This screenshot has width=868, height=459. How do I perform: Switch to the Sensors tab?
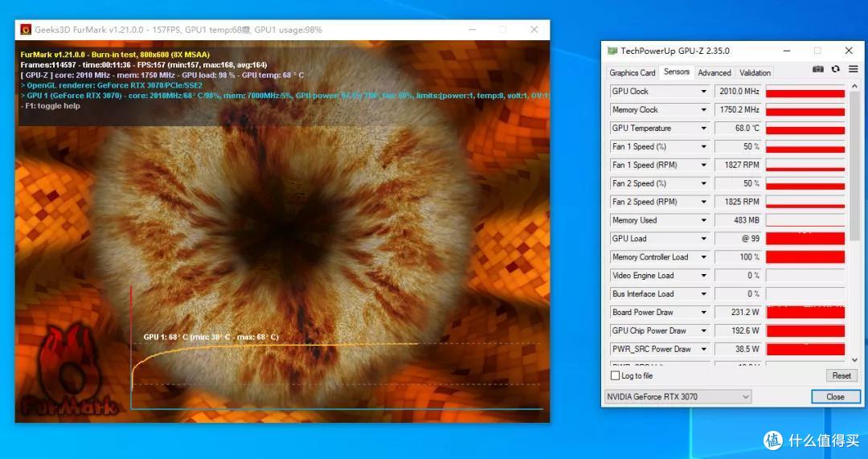(677, 72)
